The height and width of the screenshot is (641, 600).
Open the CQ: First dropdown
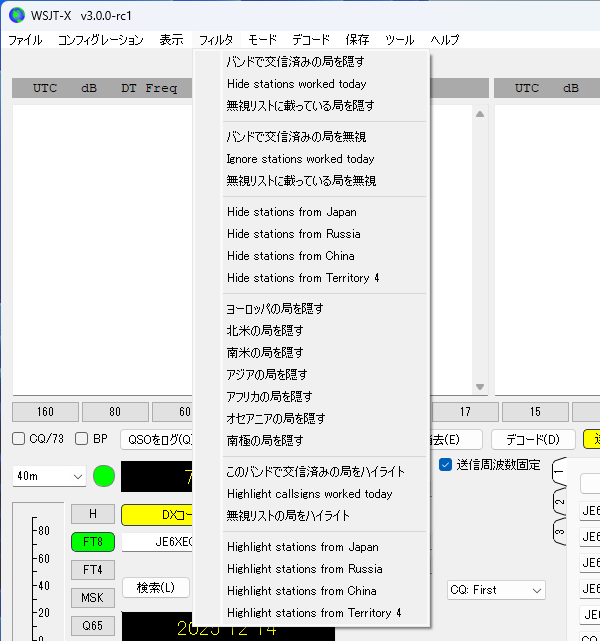pos(496,590)
